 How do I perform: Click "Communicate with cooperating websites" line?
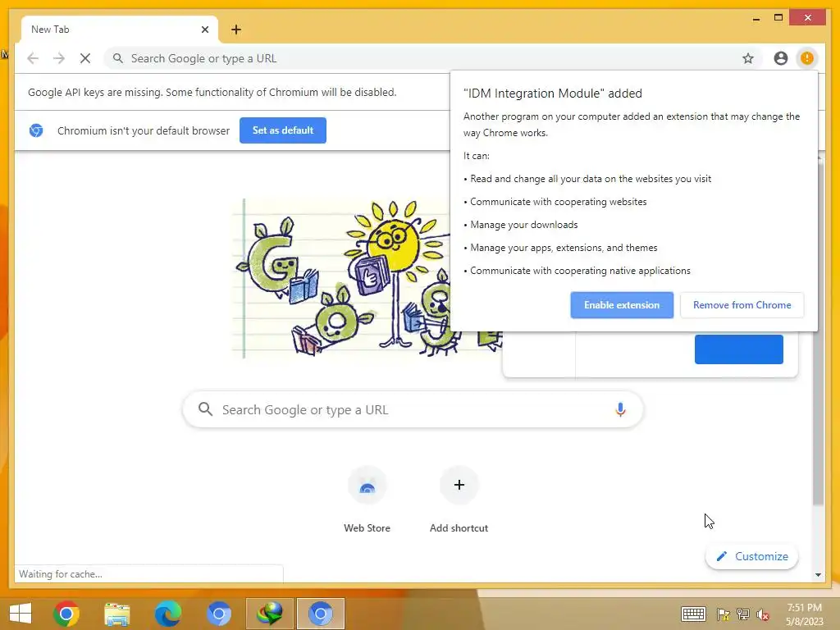(558, 202)
